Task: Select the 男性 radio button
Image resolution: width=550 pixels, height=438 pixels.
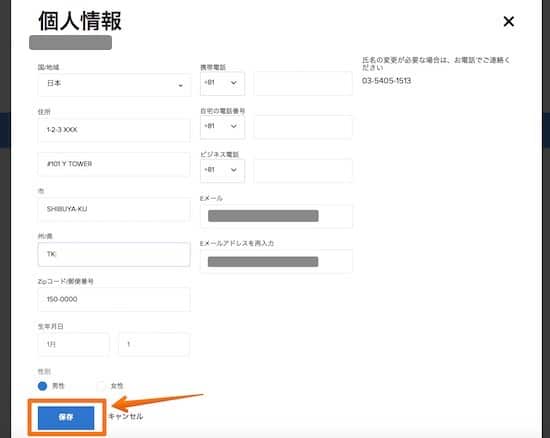Action: 42,386
